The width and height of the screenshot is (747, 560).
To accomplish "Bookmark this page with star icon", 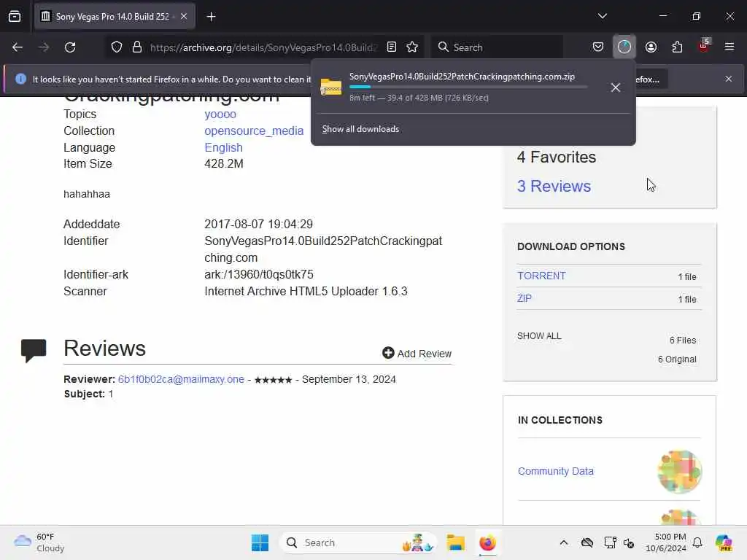I will (412, 47).
